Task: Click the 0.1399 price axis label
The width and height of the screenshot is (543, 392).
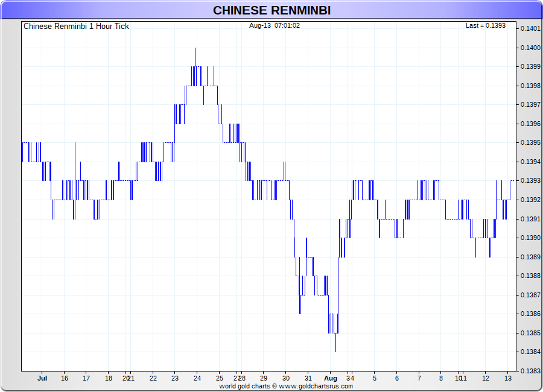Action: pyautogui.click(x=530, y=66)
